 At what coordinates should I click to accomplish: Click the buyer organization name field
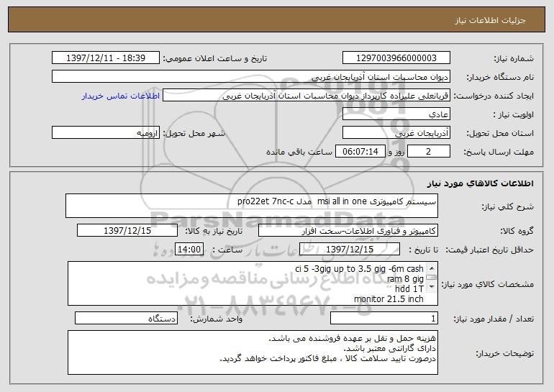[251, 77]
